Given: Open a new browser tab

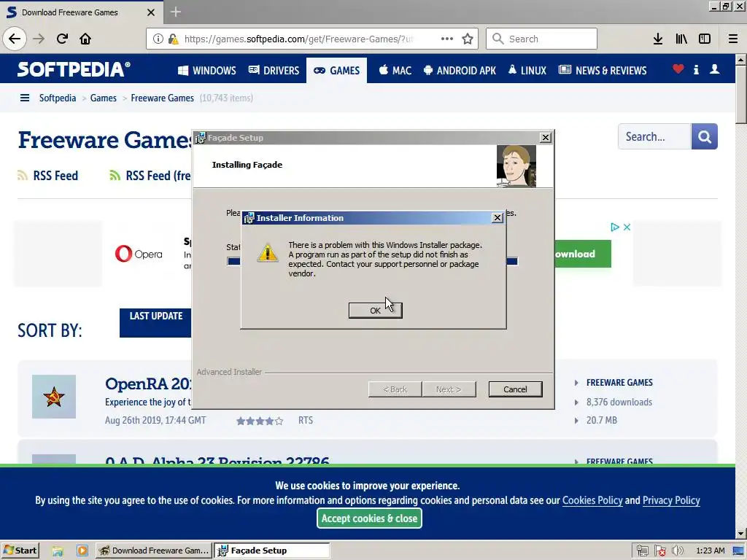Looking at the screenshot, I should tap(175, 12).
